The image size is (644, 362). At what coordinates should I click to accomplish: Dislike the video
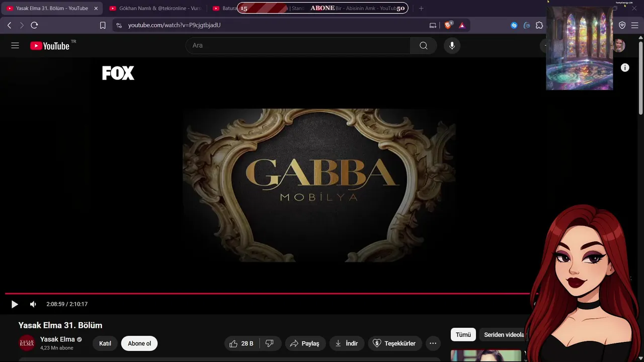(270, 343)
